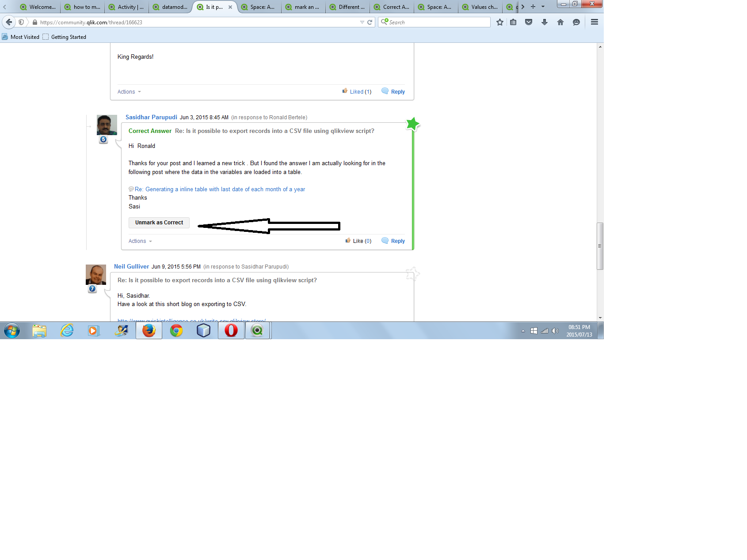
Task: Show hidden system tray icons arrow
Action: tap(523, 331)
